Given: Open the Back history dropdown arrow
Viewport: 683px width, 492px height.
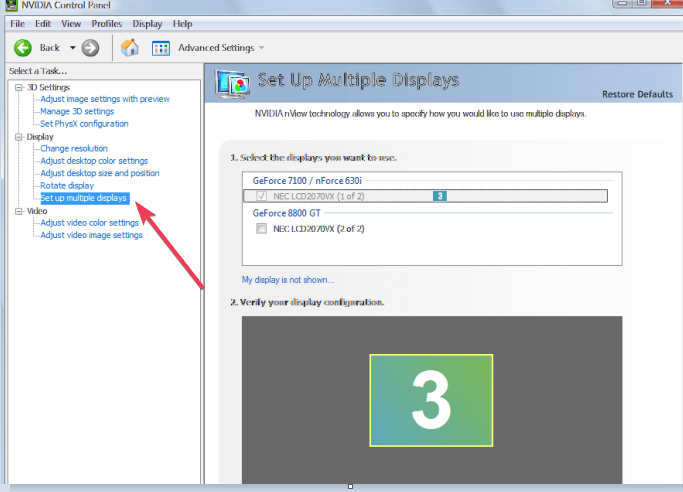Looking at the screenshot, I should tap(72, 48).
